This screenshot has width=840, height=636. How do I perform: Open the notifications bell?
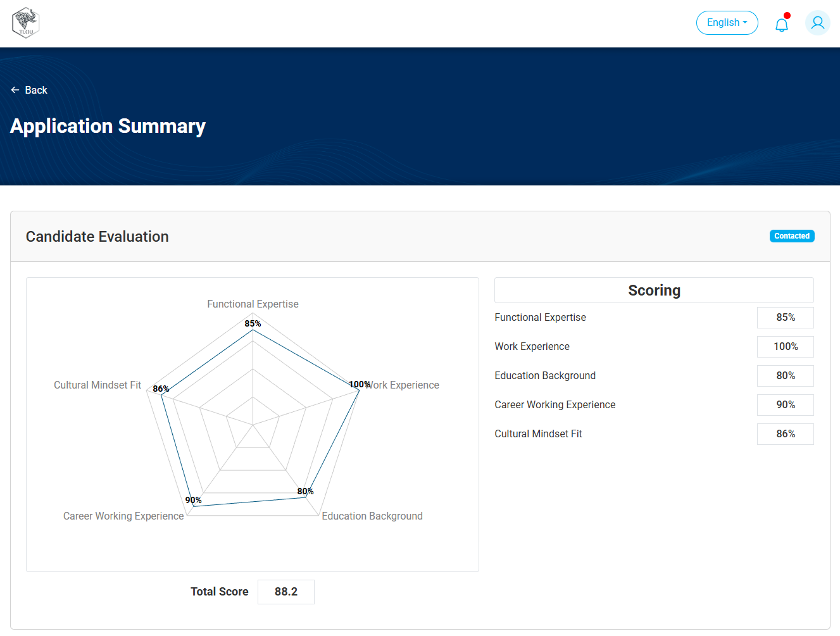click(x=782, y=24)
